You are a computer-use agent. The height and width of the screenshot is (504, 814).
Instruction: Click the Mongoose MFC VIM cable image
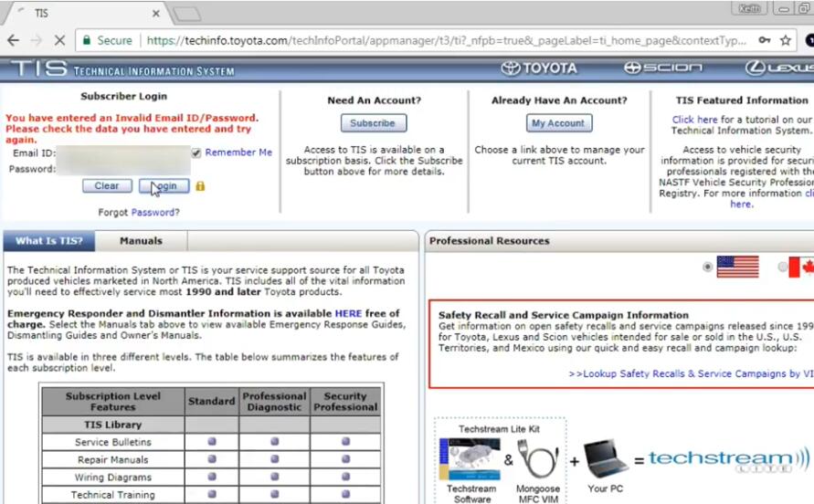(x=539, y=459)
